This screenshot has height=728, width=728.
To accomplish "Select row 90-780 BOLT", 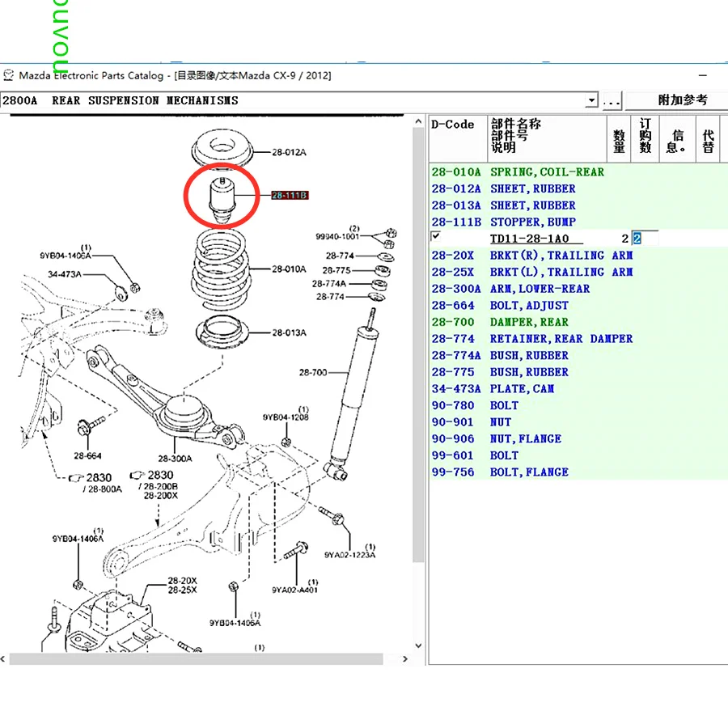I will [578, 405].
